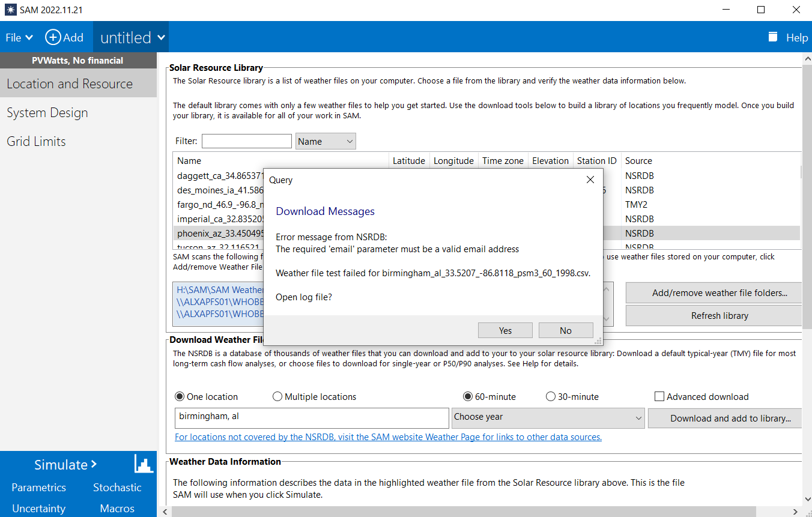Open the Name sort combo box
Viewport: 812px width, 517px height.
point(326,141)
